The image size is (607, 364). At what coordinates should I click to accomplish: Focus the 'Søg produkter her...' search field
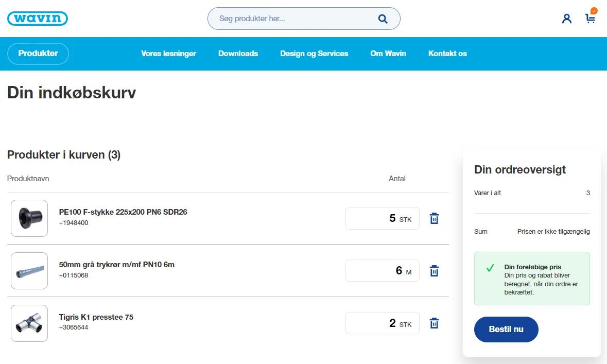(x=304, y=19)
